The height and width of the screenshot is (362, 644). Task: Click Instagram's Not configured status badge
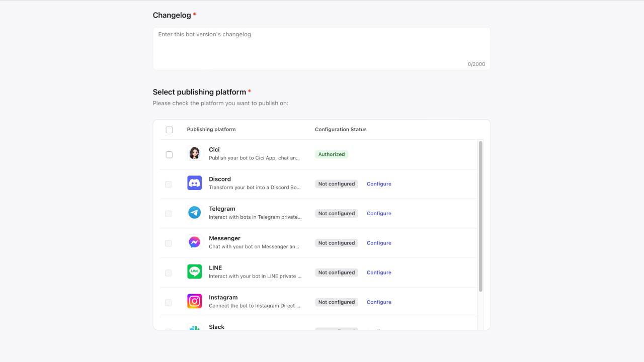tap(337, 302)
